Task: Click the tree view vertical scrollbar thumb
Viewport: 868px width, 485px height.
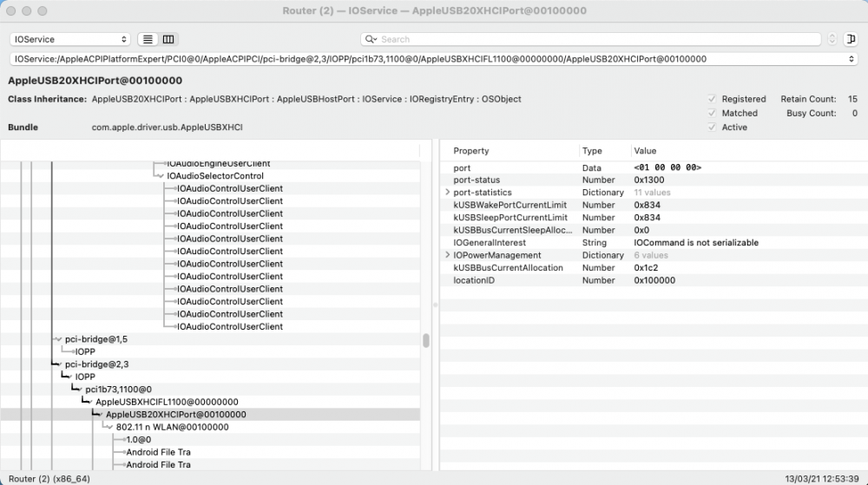Action: click(x=425, y=340)
